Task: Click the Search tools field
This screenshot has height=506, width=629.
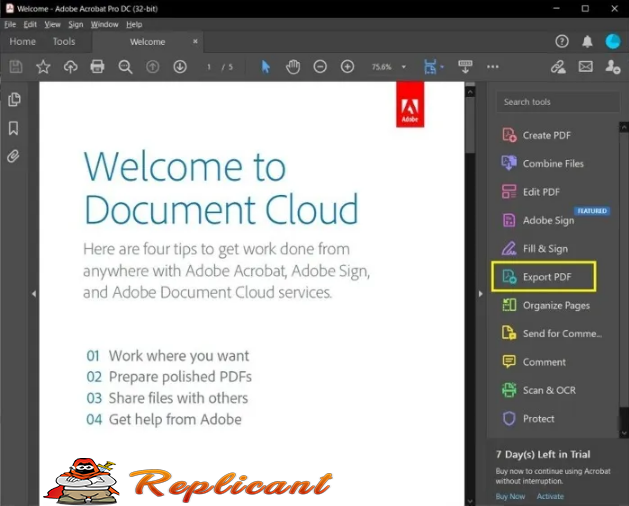Action: coord(558,102)
